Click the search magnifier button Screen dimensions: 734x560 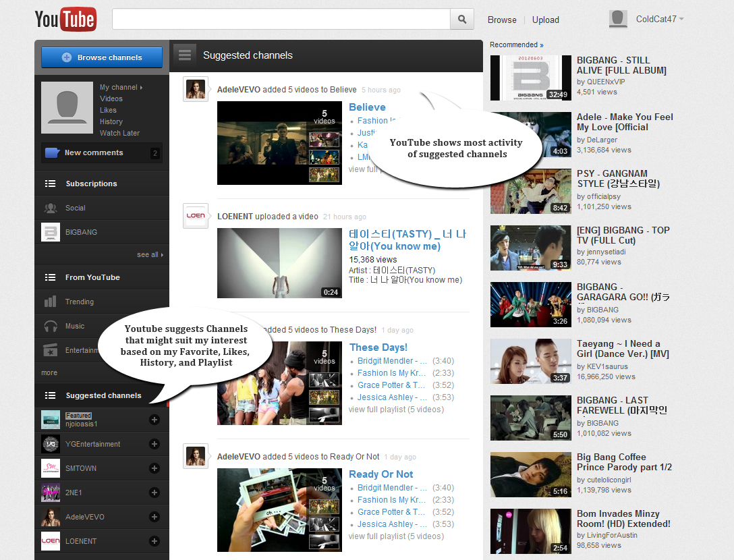462,20
